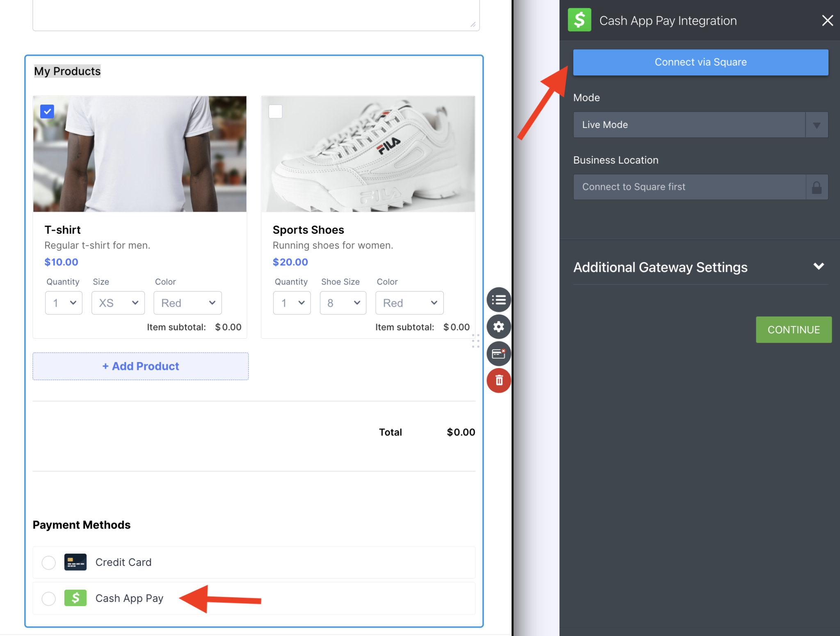Select the Cash App Pay radio button
This screenshot has width=840, height=636.
pyautogui.click(x=48, y=598)
